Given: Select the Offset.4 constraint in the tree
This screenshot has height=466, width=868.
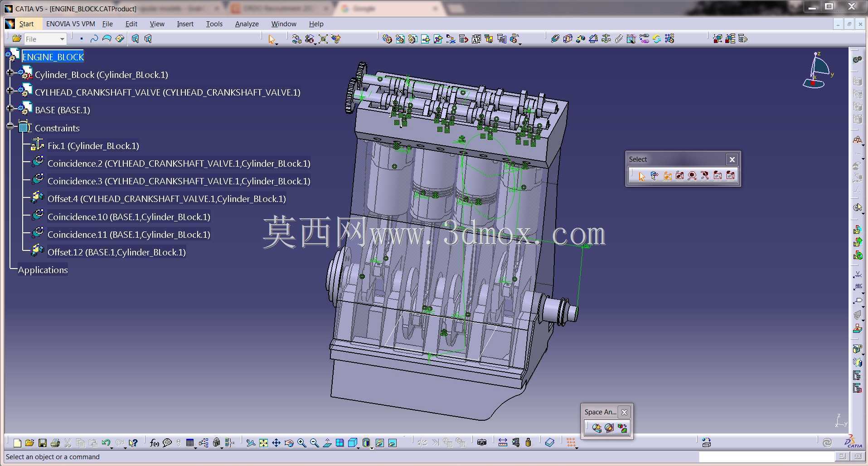Looking at the screenshot, I should click(167, 199).
